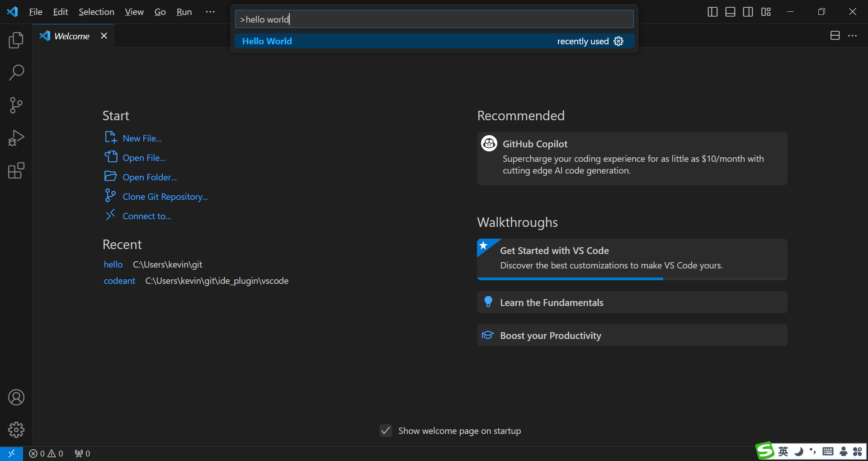Screen dimensions: 868x461
Task: Open Boost your Productivity walkthrough
Action: point(632,335)
